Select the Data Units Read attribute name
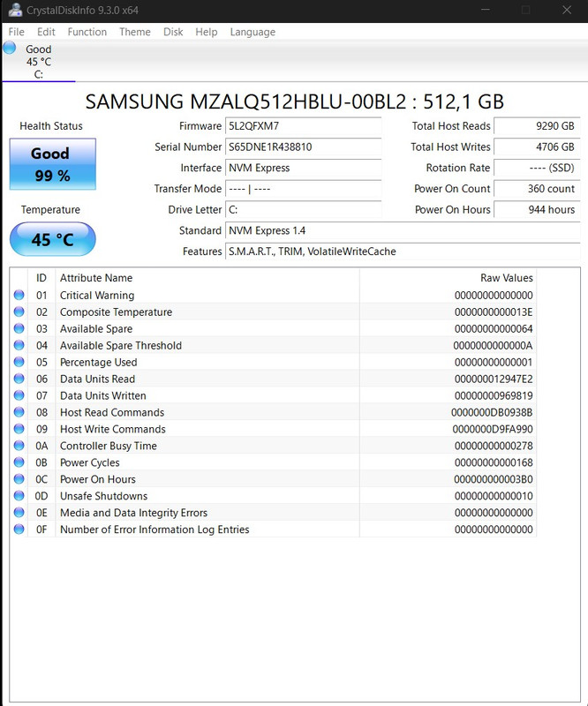The image size is (588, 706). [97, 379]
